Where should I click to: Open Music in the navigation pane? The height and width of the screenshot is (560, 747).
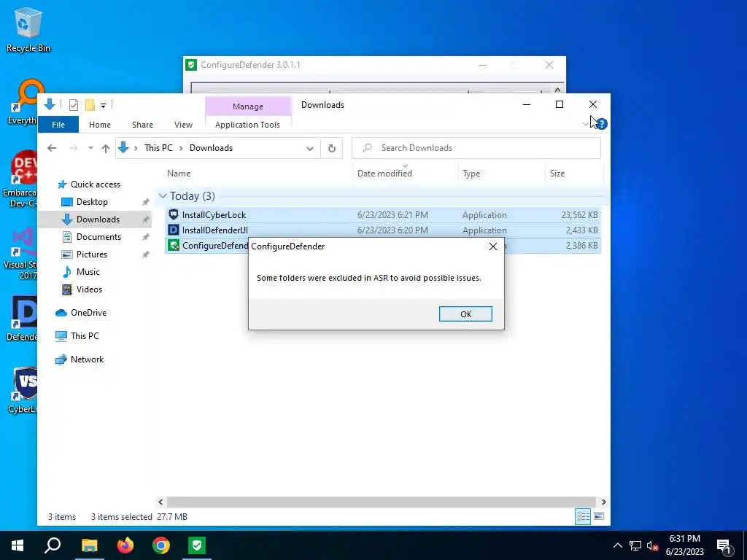point(88,272)
